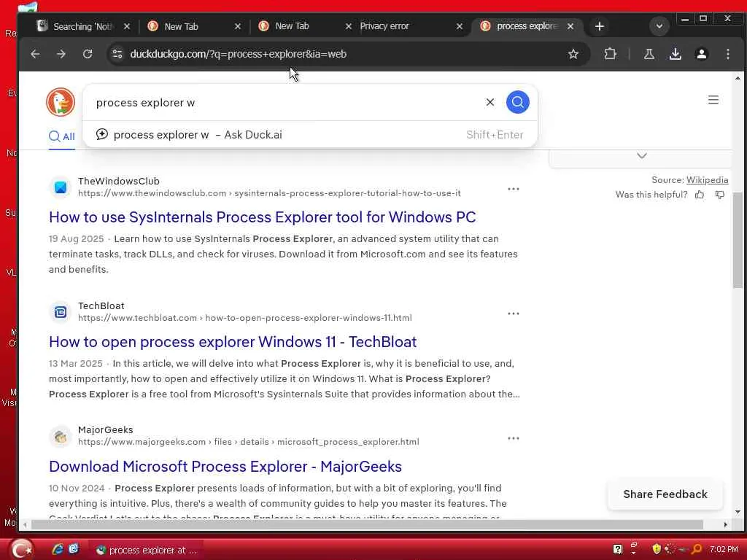Click TechBloat favicon
The image size is (747, 560).
point(61,312)
